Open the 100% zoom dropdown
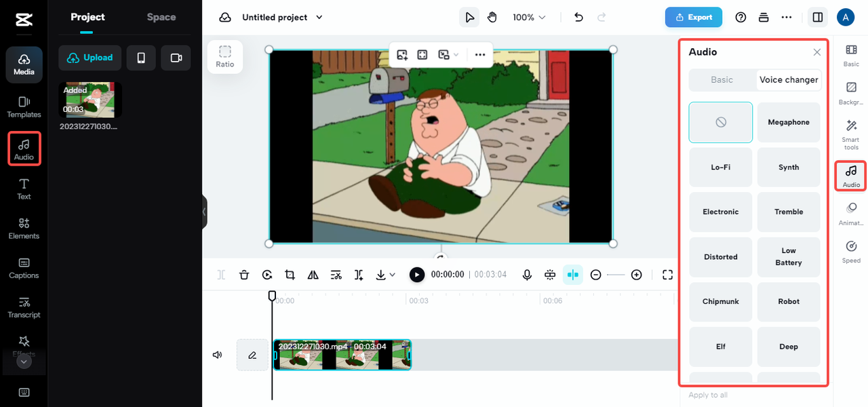 (529, 17)
